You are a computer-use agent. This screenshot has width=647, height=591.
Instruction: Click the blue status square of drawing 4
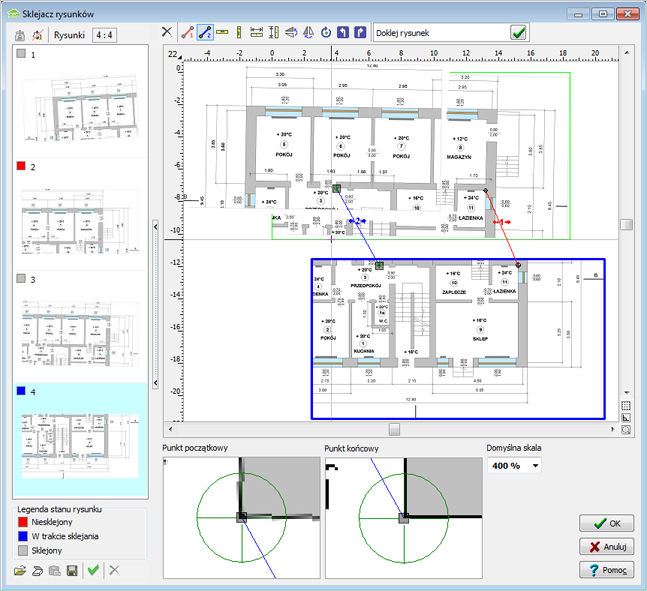[x=21, y=391]
